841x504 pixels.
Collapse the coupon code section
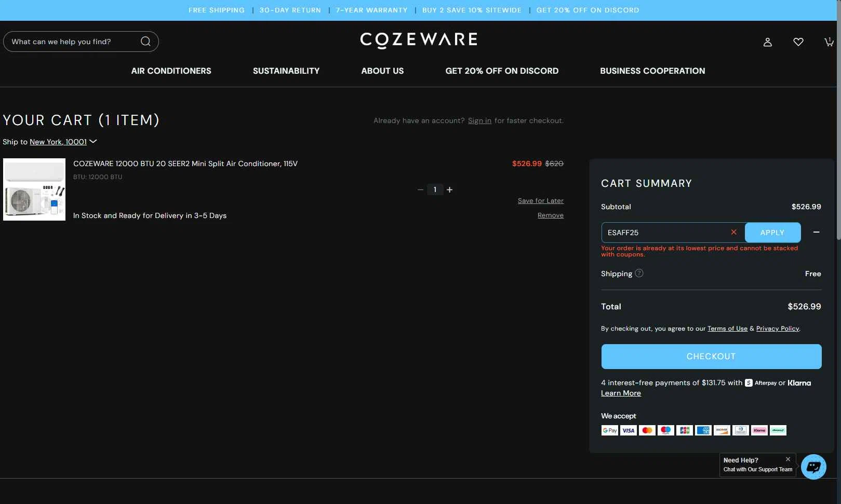tap(816, 232)
